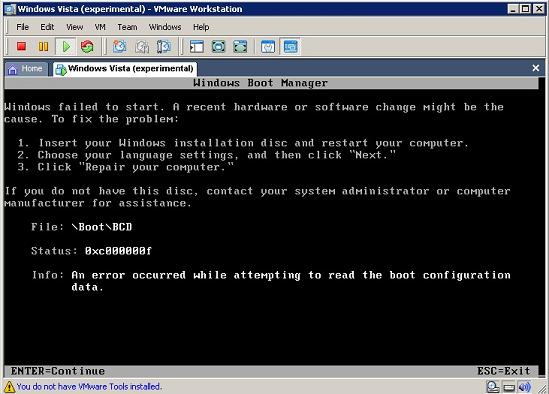The image size is (549, 394).
Task: Click the CD drive device icon in the status bar
Action: click(x=493, y=387)
